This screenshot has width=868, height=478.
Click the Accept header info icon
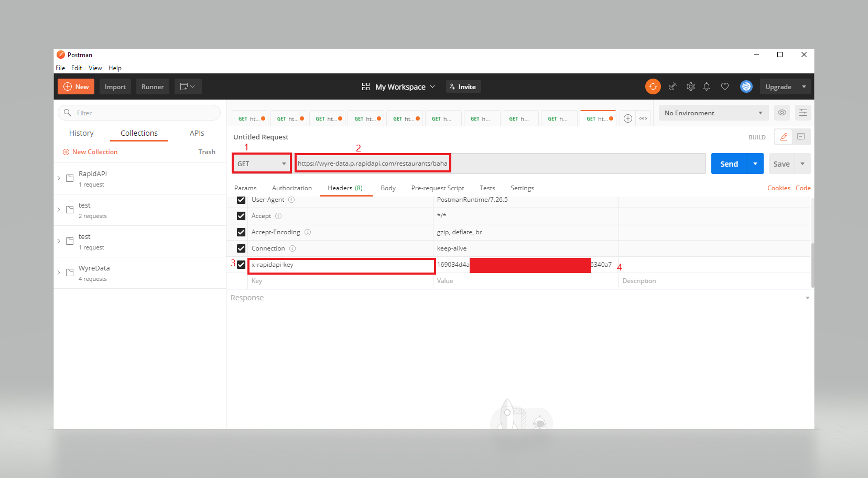[x=278, y=216]
